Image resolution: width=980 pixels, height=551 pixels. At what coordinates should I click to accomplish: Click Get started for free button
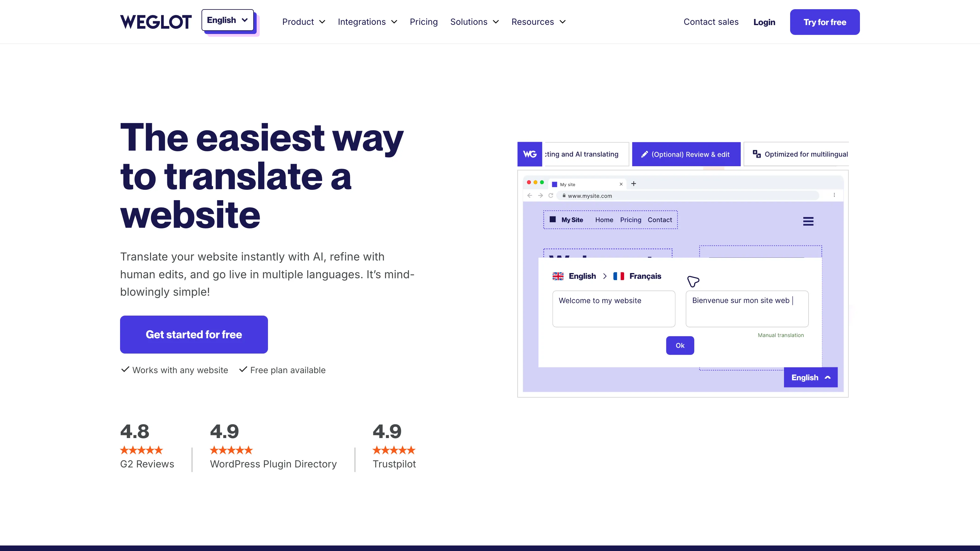(194, 334)
